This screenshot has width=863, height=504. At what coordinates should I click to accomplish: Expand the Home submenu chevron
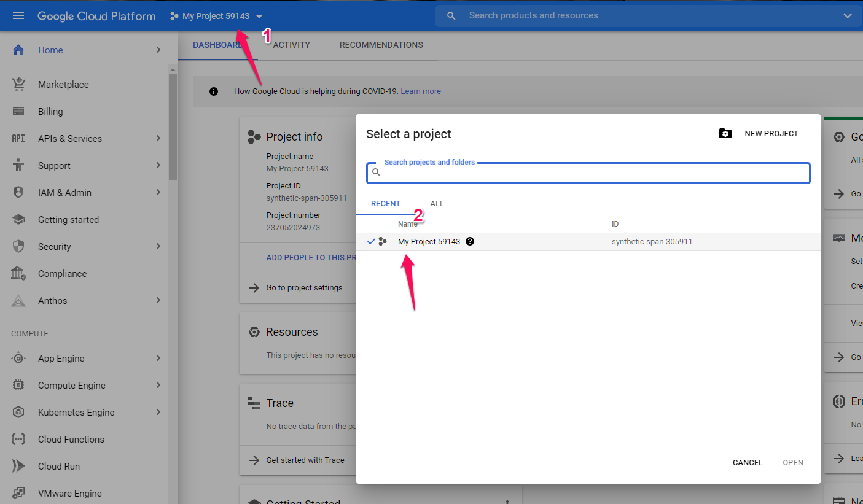click(158, 50)
